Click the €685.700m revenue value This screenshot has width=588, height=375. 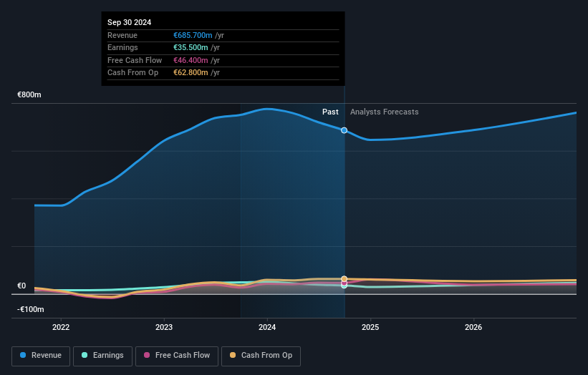(x=193, y=35)
